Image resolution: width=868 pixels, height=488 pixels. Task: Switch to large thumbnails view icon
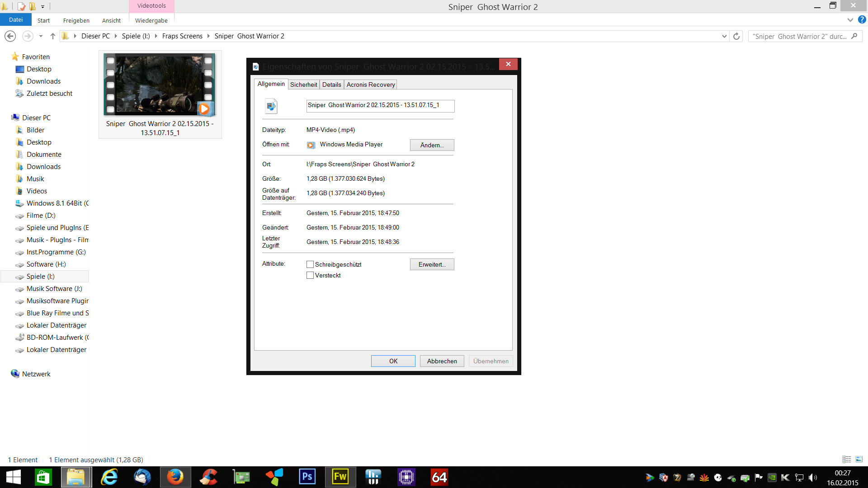point(859,459)
